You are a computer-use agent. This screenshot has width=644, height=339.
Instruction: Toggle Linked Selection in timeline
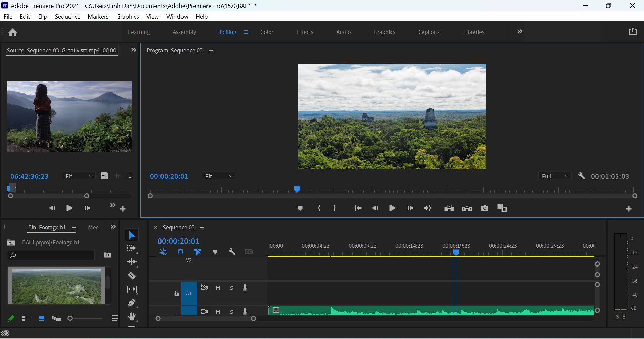[197, 252]
